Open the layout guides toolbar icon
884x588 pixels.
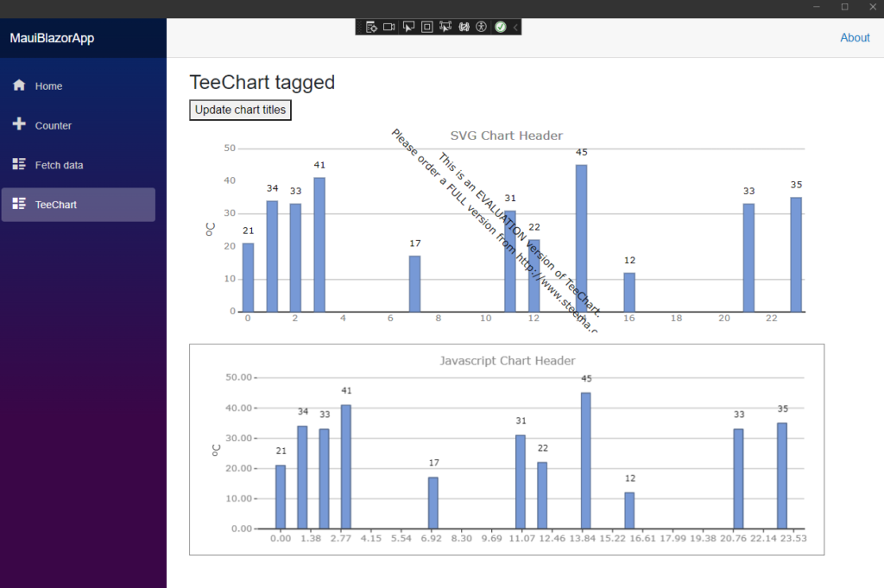(x=464, y=27)
